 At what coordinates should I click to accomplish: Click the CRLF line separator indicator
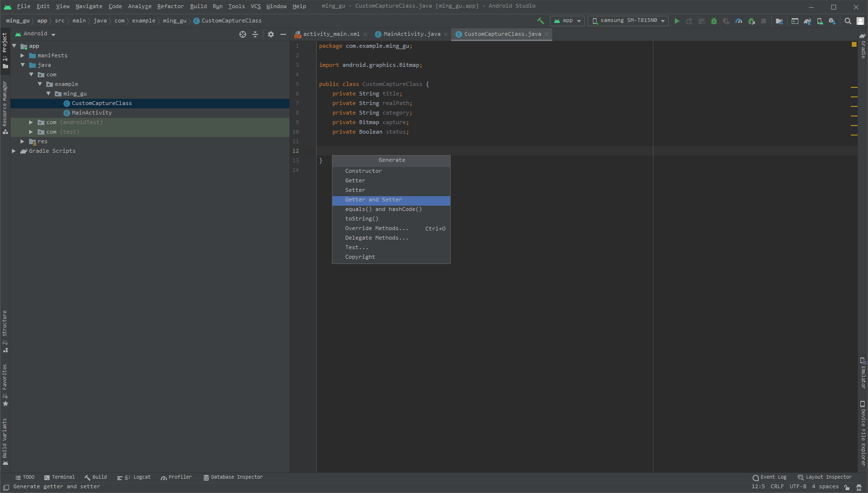tap(777, 487)
